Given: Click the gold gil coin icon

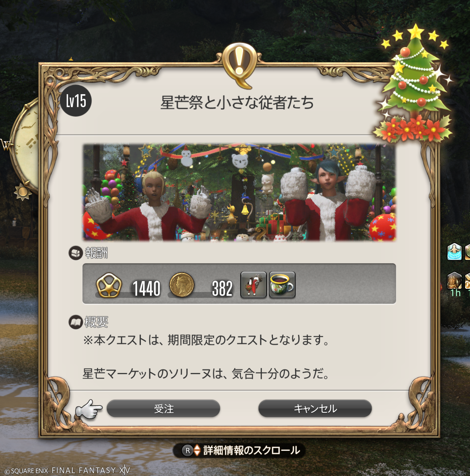Looking at the screenshot, I should coord(182,285).
